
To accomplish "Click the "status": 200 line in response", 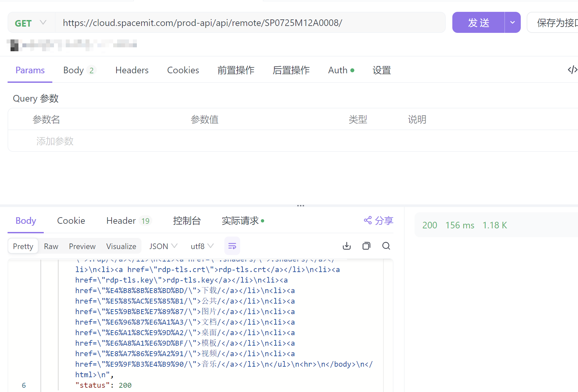I will pyautogui.click(x=103, y=385).
